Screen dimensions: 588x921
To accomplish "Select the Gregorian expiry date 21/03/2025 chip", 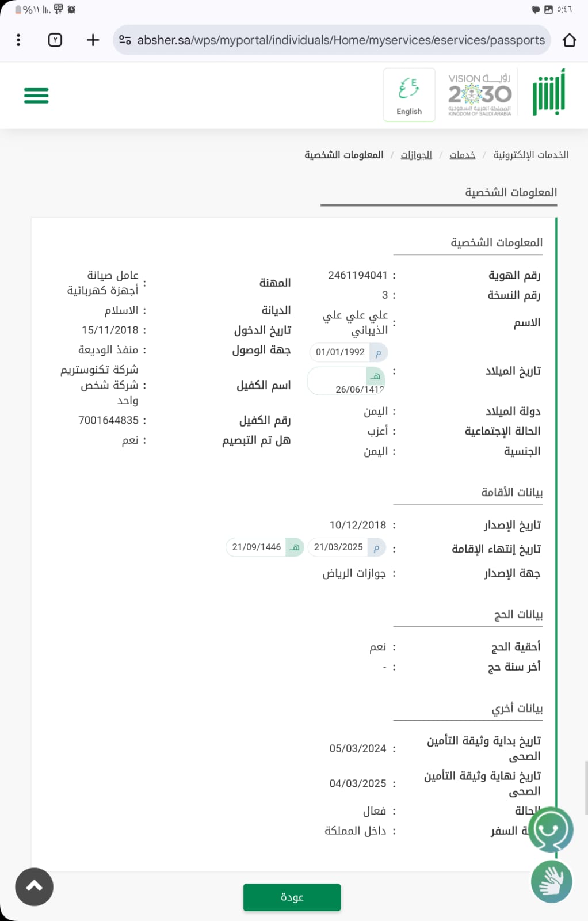I will [x=346, y=547].
